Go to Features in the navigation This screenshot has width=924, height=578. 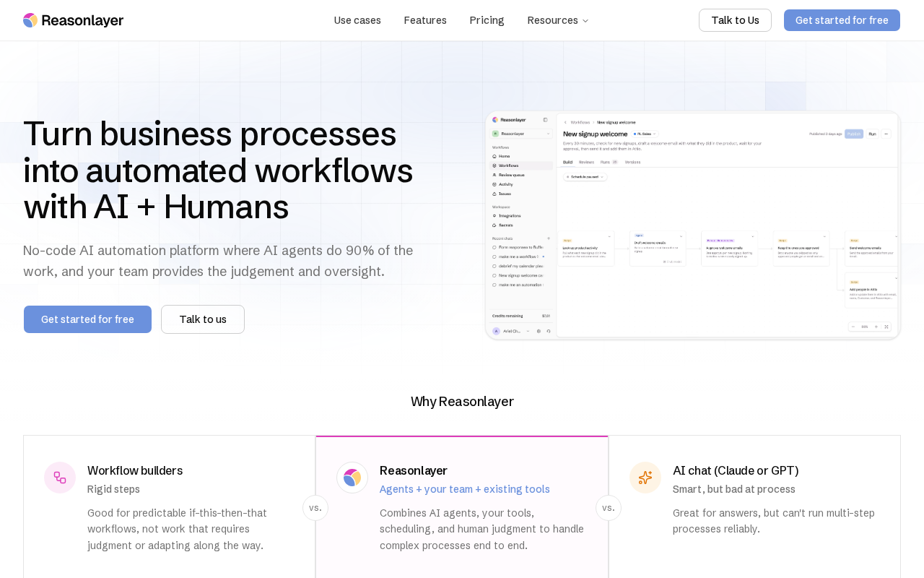pos(425,20)
